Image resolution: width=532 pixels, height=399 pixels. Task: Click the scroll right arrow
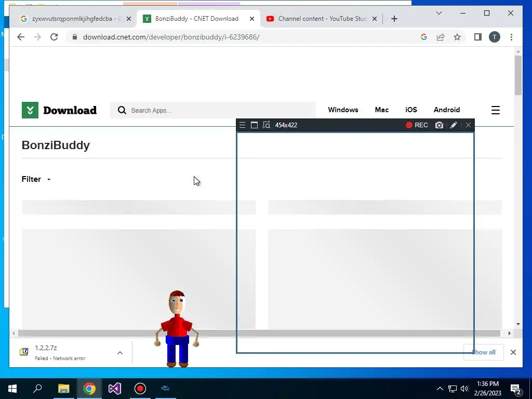(509, 333)
